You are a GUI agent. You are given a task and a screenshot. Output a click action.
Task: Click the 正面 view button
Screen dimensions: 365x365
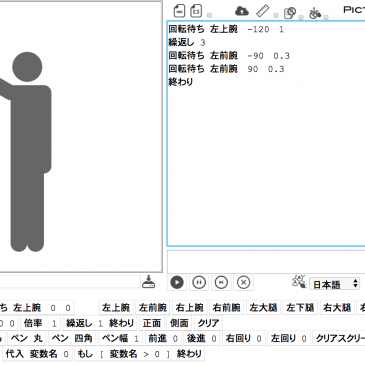(x=152, y=323)
